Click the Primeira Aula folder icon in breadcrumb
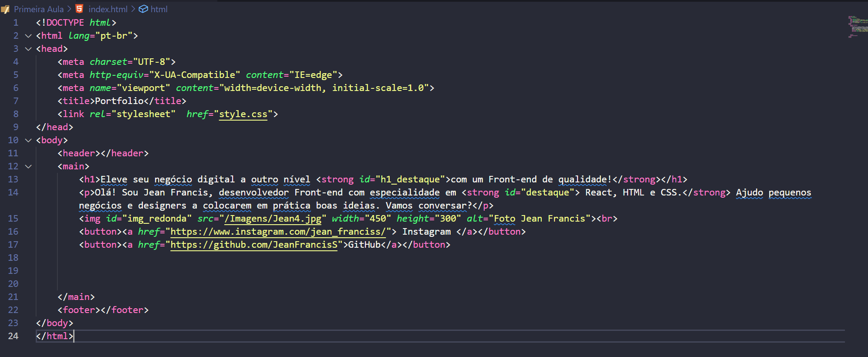Viewport: 868px width, 357px height. tap(6, 9)
